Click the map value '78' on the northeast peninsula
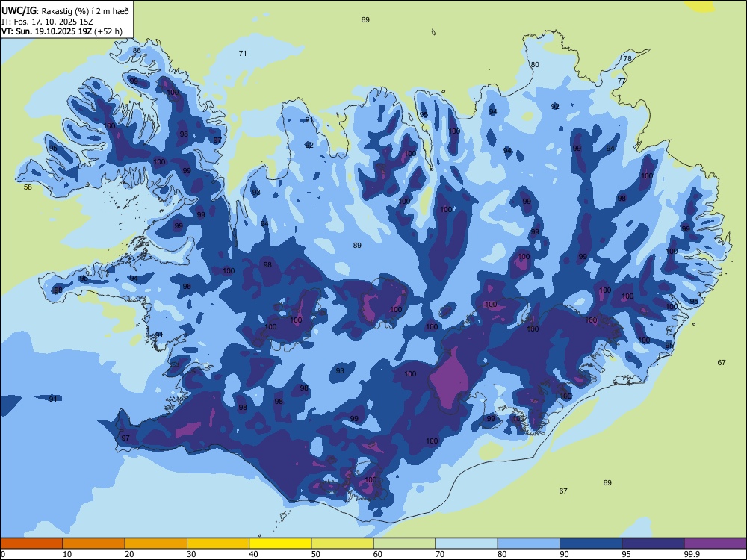This screenshot has height=560, width=747. pyautogui.click(x=628, y=58)
